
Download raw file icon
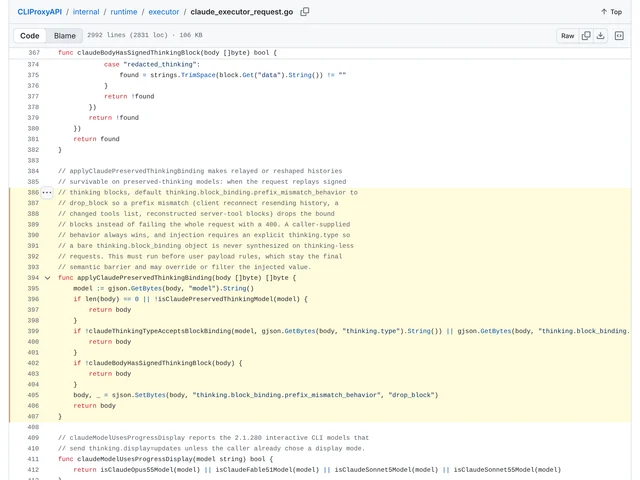click(600, 36)
